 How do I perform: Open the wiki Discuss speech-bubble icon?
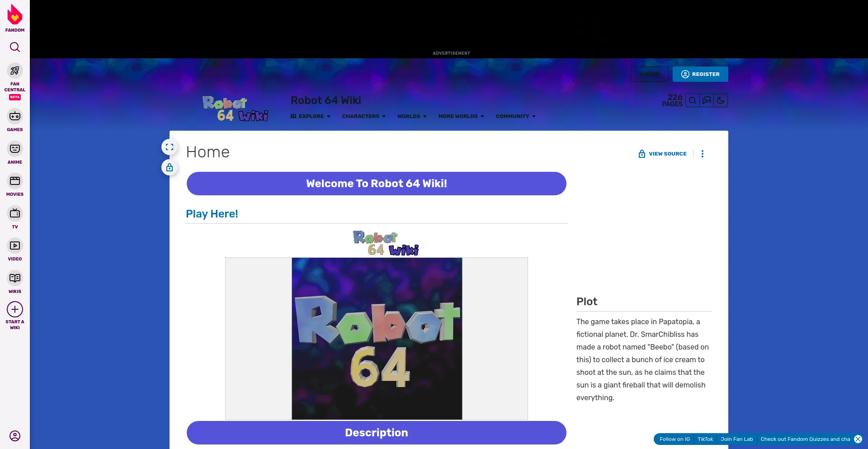click(x=707, y=100)
